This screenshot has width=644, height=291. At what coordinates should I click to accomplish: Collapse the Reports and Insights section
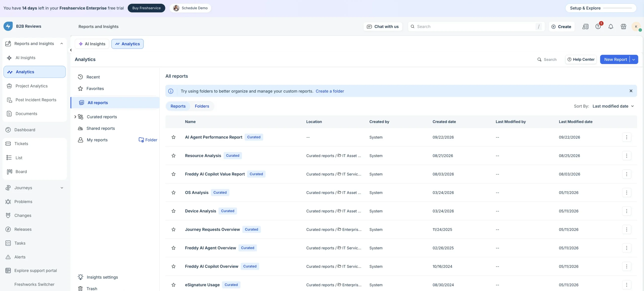click(62, 44)
